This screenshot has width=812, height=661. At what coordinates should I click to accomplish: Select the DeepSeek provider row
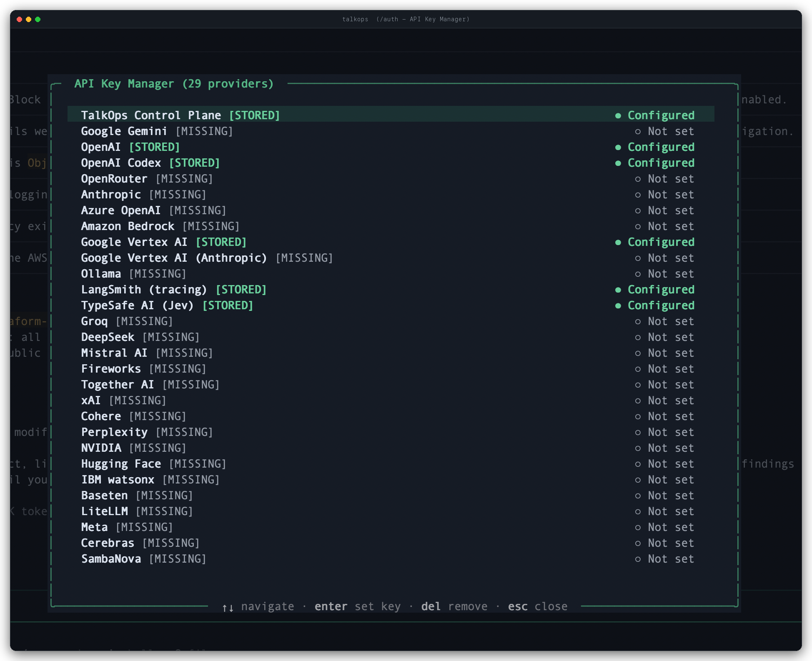point(391,337)
